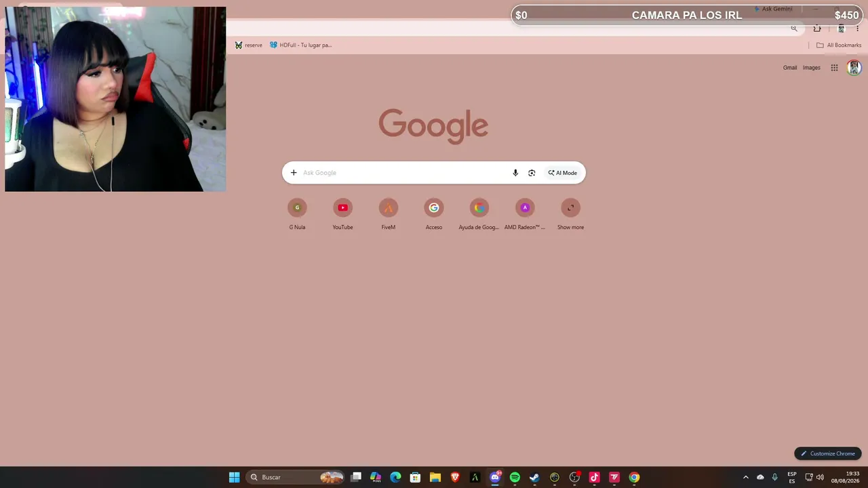Open Task View on the taskbar

click(356, 477)
